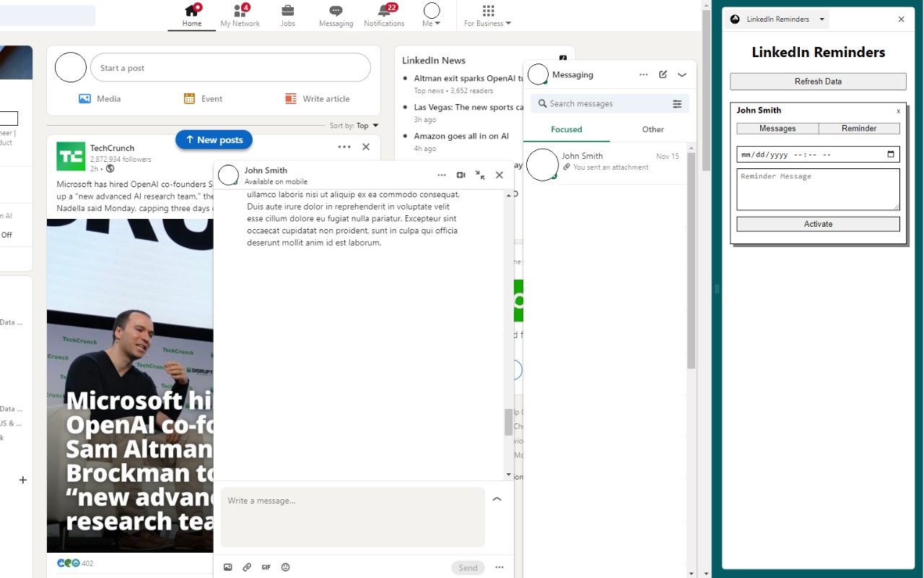Open the LinkedIn News info icon
Screen dimensions: 924x578
[563, 59]
